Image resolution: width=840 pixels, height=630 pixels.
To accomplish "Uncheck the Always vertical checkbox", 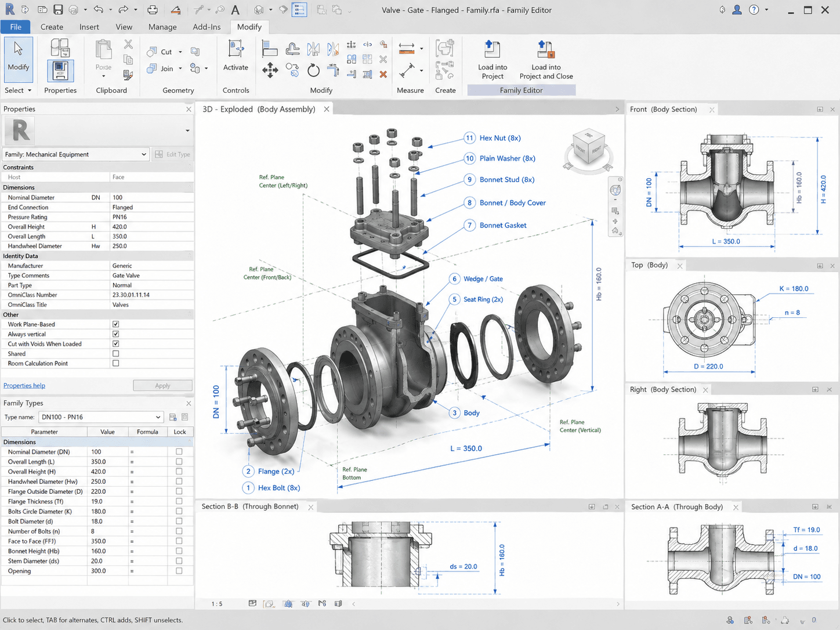I will tap(115, 334).
